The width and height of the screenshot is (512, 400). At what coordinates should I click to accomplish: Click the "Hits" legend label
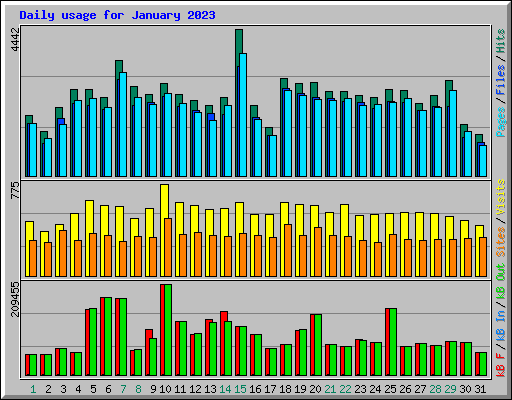[x=501, y=41]
